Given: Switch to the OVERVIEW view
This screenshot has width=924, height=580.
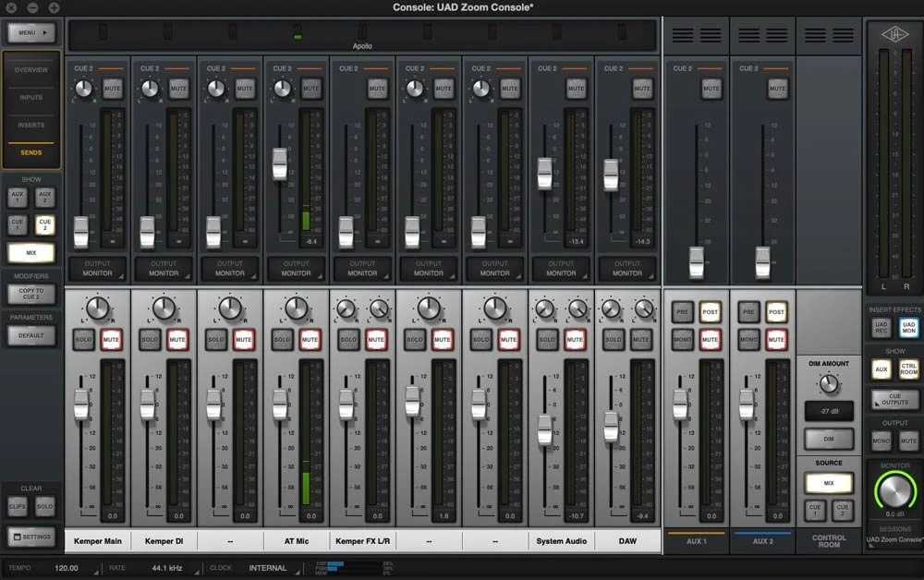Looking at the screenshot, I should pos(31,69).
